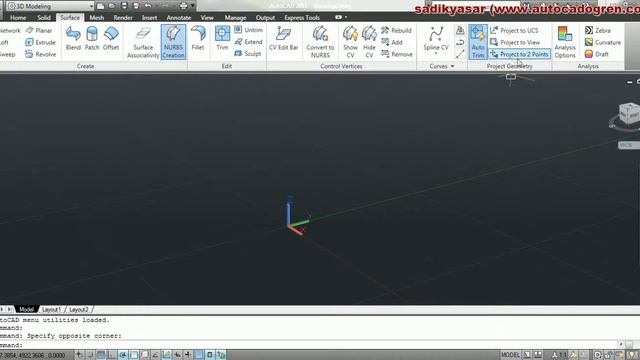Run Draft surface analysis
Screen dimensions: 640x360
point(596,54)
